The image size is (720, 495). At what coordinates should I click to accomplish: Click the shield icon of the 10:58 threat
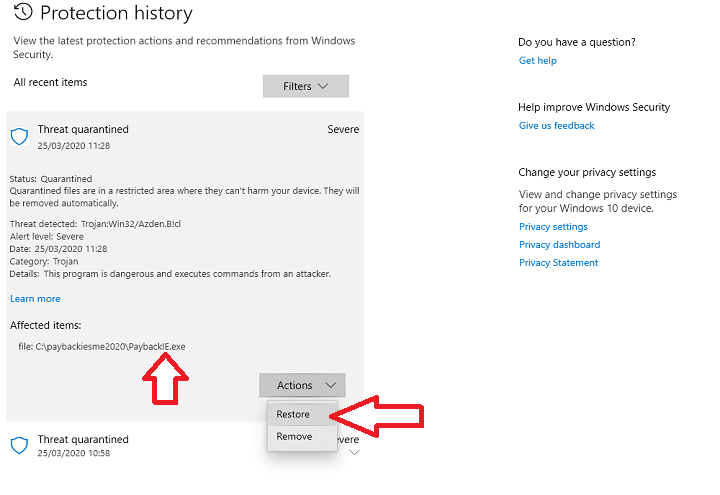[x=19, y=445]
